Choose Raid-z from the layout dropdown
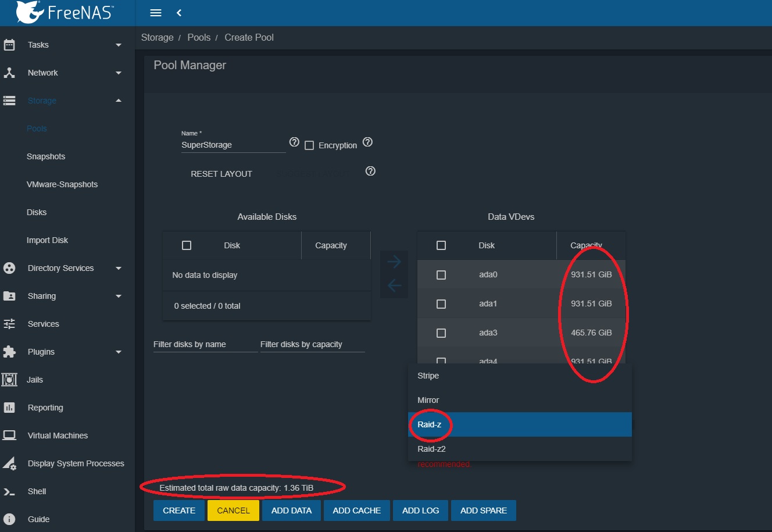Viewport: 772px width, 532px height. (x=520, y=424)
